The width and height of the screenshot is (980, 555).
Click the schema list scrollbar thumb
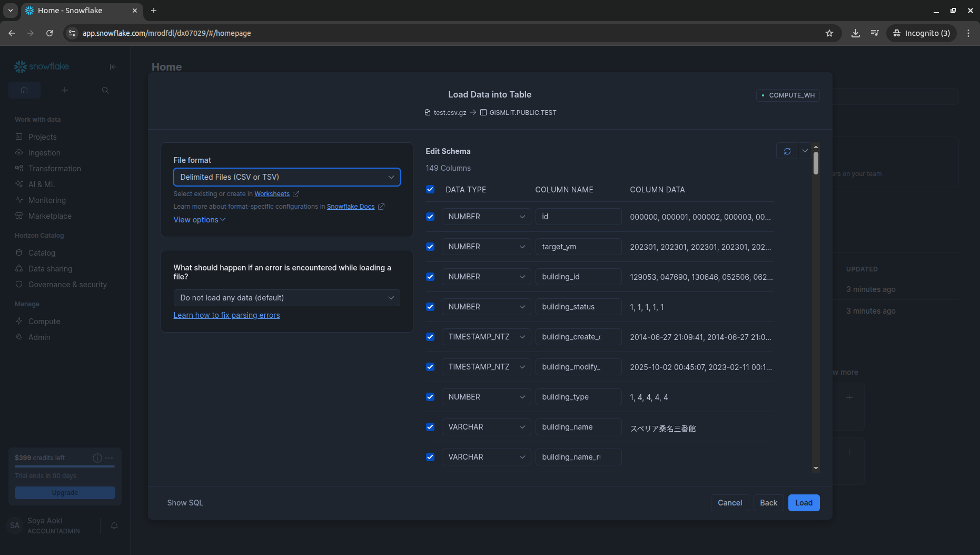point(816,163)
